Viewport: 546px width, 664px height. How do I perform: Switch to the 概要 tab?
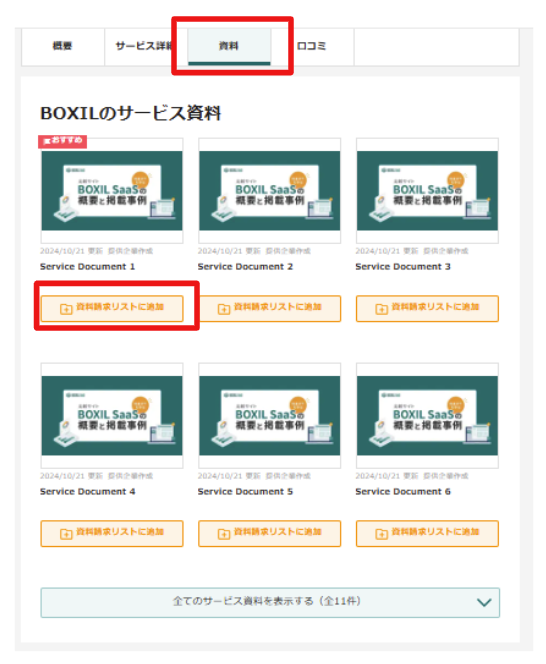point(62,47)
